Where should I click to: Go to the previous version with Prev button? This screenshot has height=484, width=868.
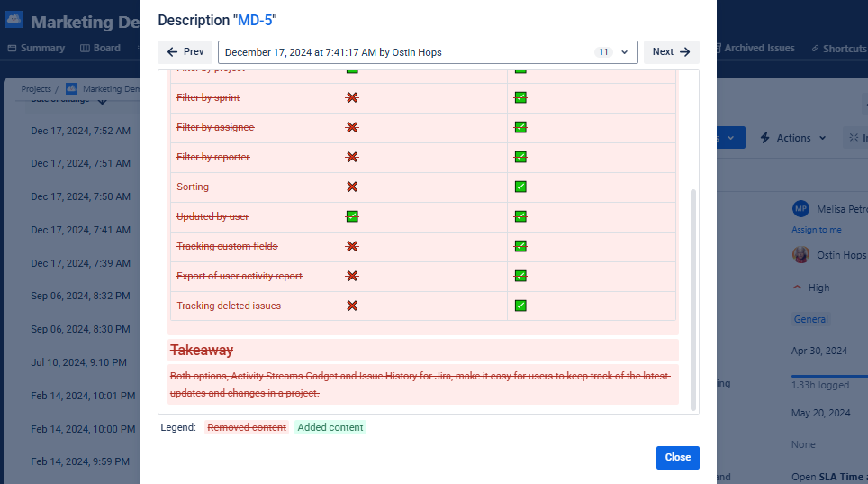coord(185,52)
